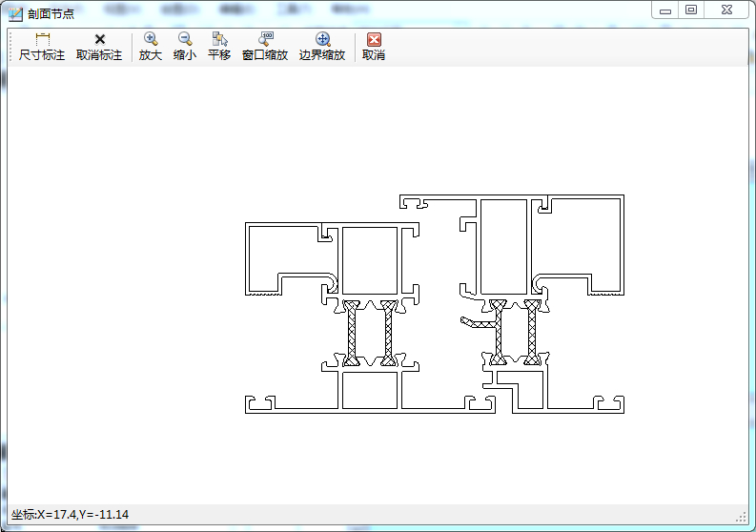756x532 pixels.
Task: Zoom in with the 放大 tool
Action: click(151, 47)
